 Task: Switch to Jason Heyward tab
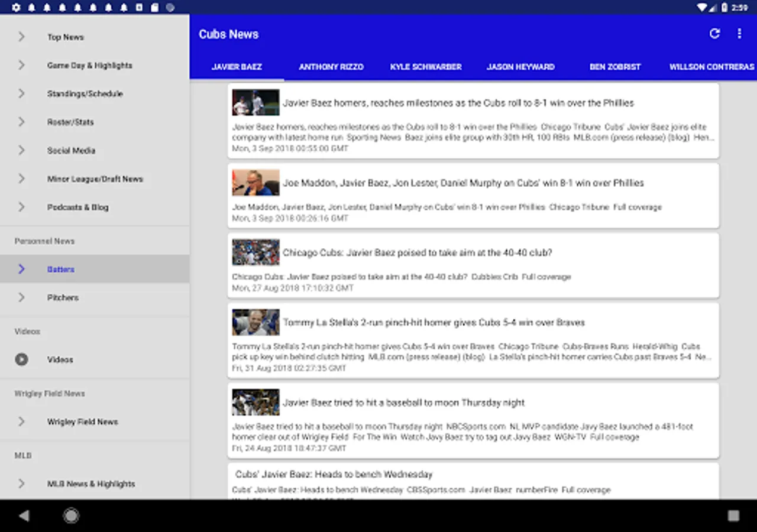coord(520,67)
